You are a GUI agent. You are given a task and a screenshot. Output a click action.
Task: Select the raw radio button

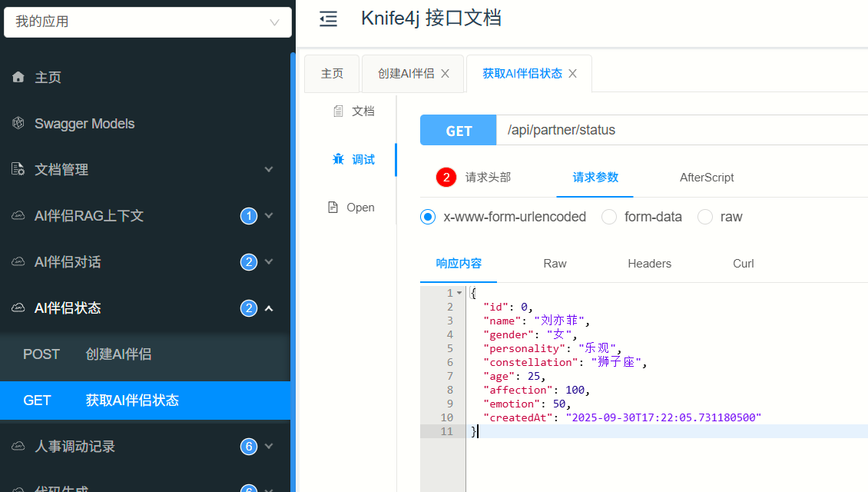click(704, 217)
